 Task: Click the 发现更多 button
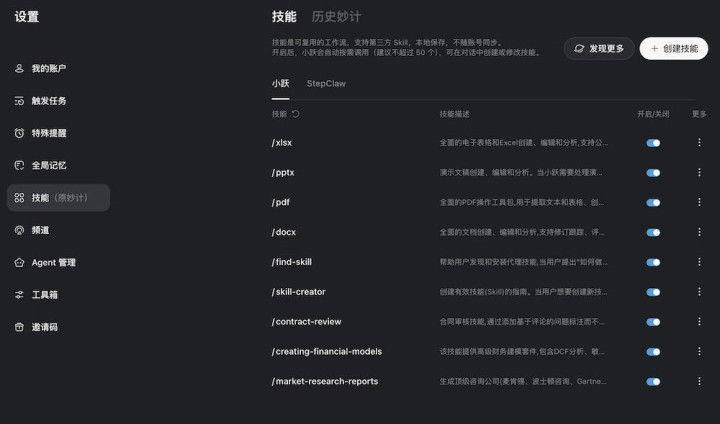(599, 48)
